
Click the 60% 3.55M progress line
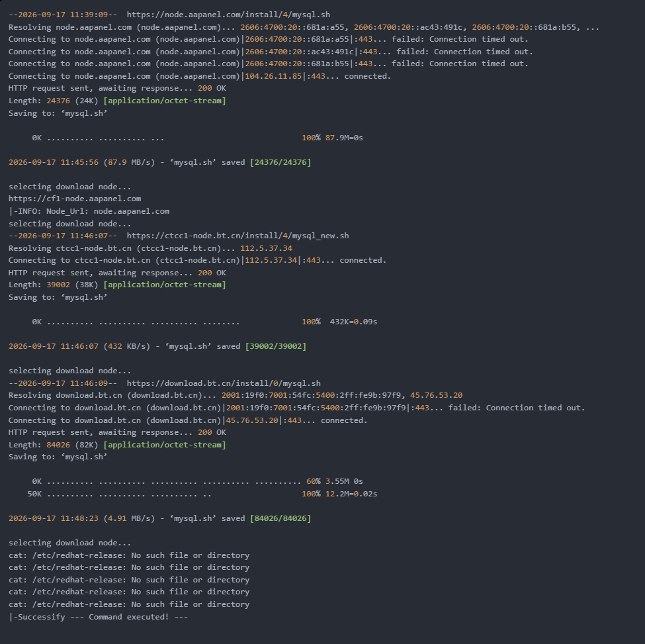(x=197, y=481)
